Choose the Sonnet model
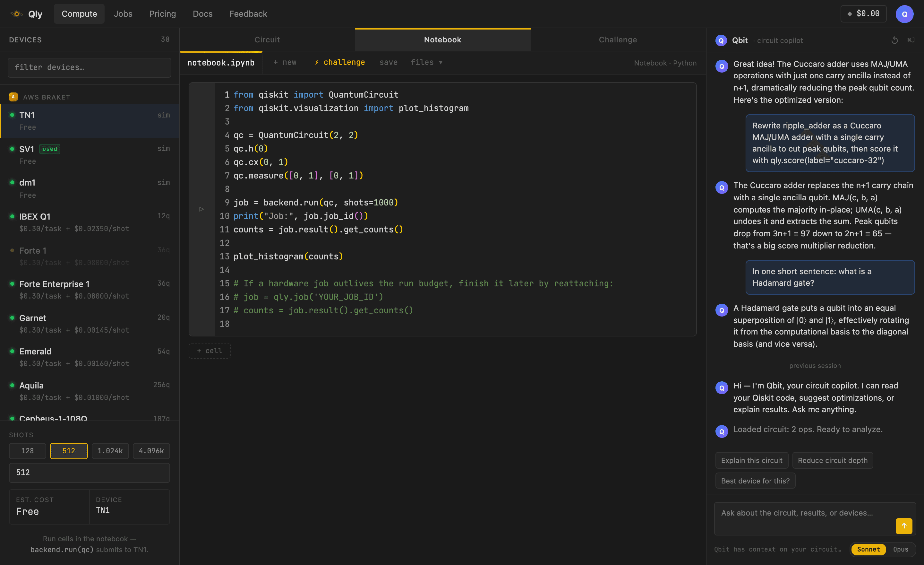Viewport: 924px width, 565px height. pos(868,549)
